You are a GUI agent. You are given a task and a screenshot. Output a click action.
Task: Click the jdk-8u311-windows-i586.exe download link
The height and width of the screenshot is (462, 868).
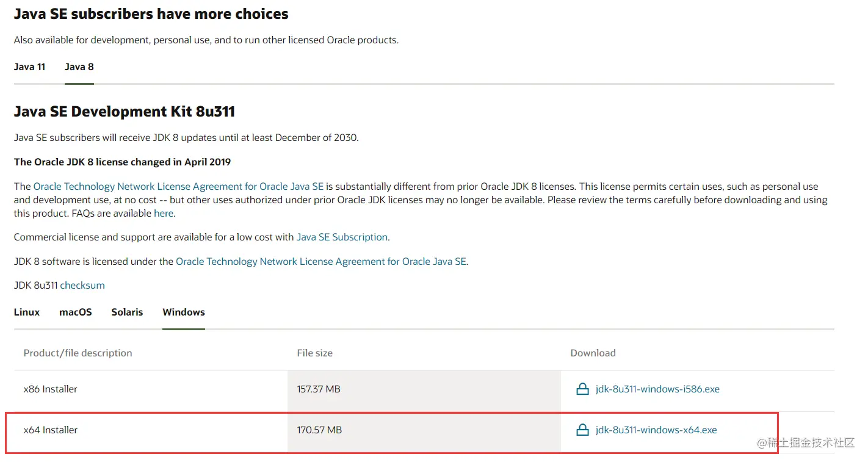(657, 389)
